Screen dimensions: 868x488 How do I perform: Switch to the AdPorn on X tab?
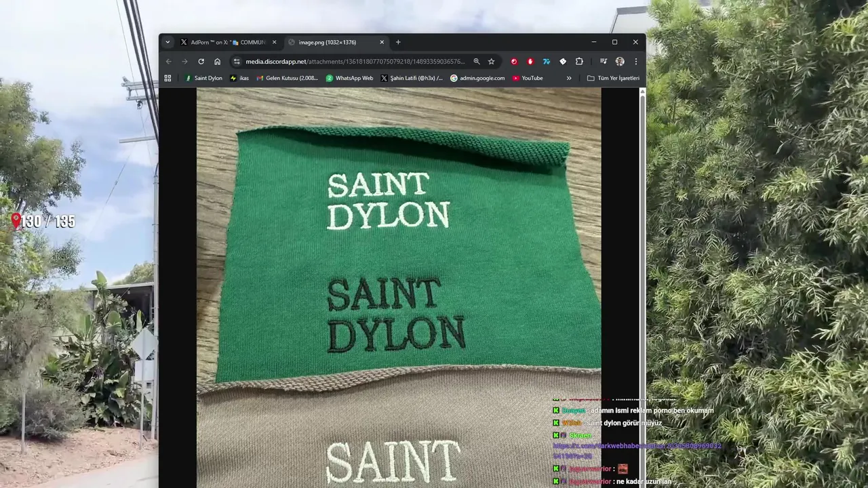point(229,42)
